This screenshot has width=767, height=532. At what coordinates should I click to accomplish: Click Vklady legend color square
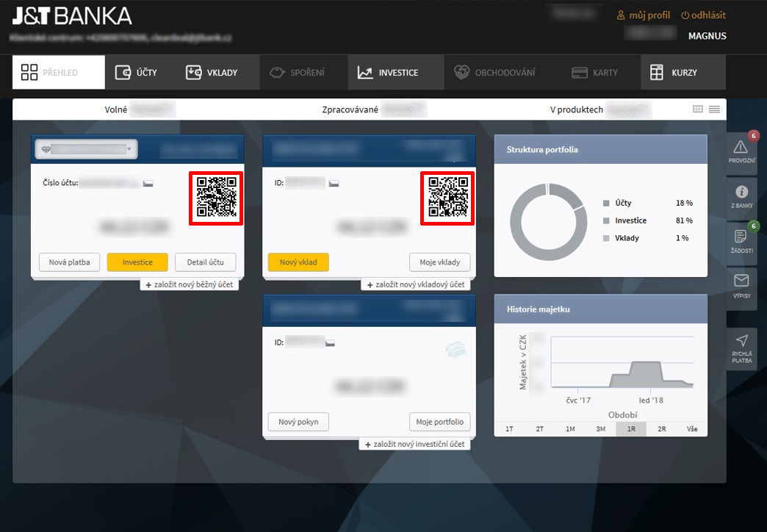point(606,238)
